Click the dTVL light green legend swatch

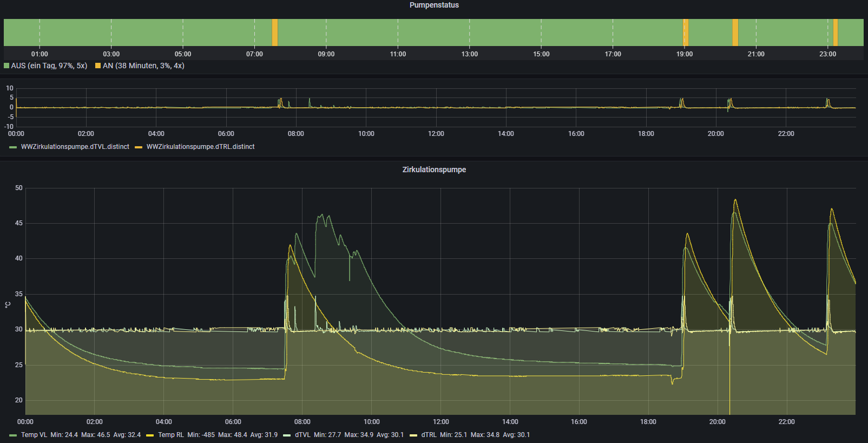pos(287,435)
